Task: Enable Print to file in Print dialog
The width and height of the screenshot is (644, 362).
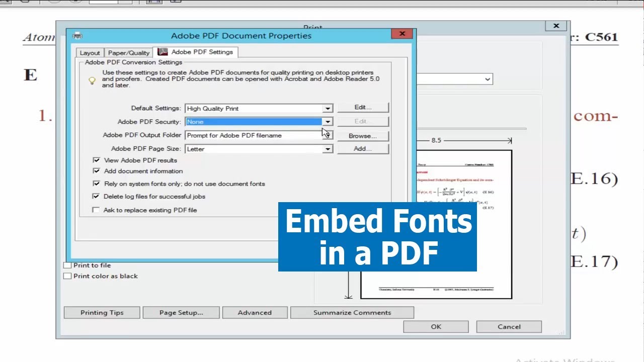Action: (x=67, y=265)
